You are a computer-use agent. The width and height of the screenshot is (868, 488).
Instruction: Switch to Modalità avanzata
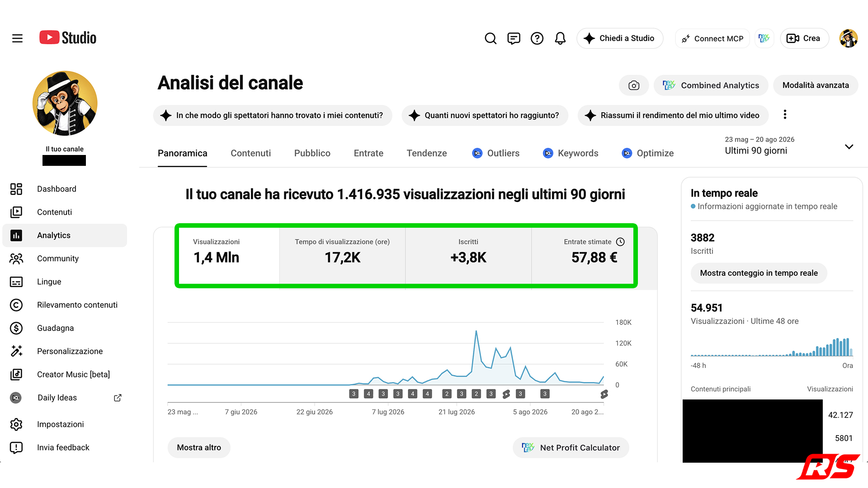[816, 85]
